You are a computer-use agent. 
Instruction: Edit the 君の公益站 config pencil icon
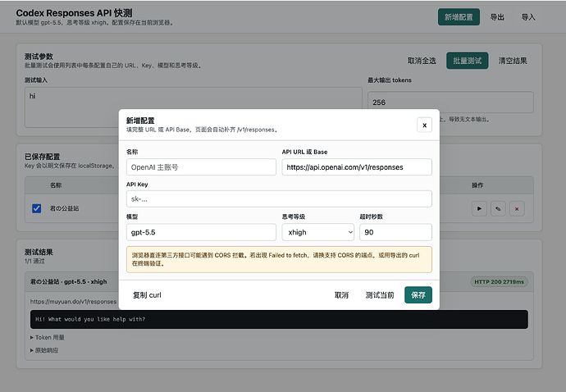tap(498, 208)
